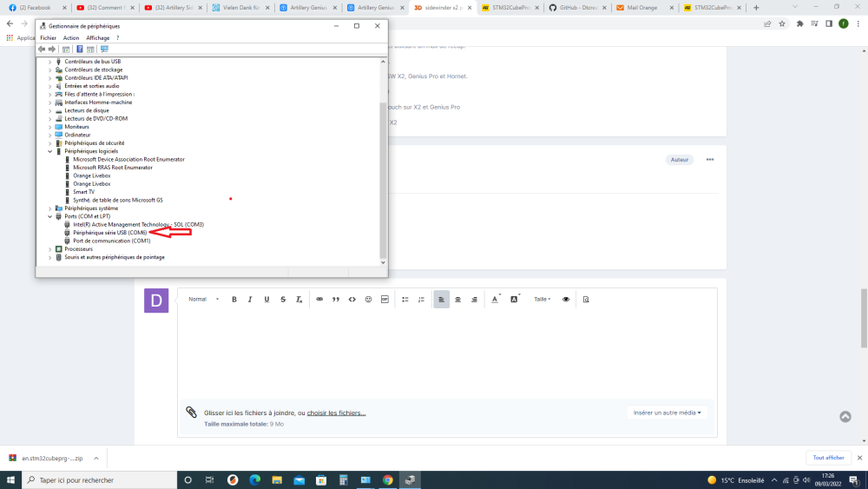The image size is (868, 489).
Task: Insert a link with the chain icon
Action: click(x=319, y=299)
